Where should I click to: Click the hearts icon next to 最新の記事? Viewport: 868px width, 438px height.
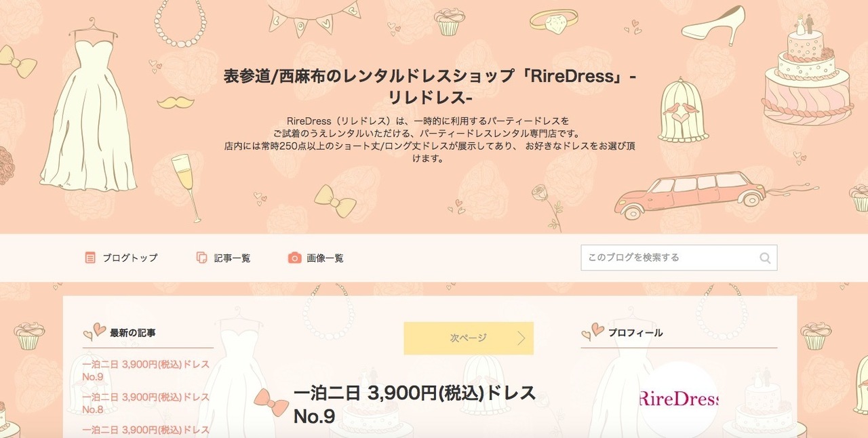(94, 332)
